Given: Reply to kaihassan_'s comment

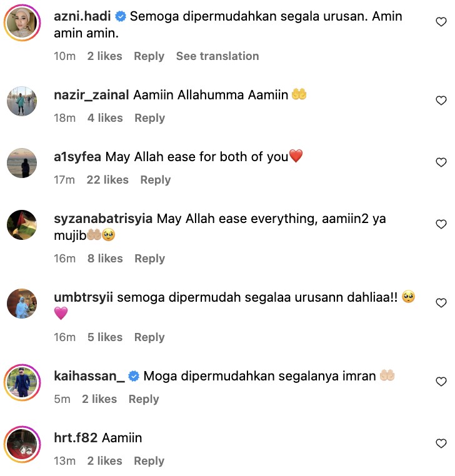Looking at the screenshot, I should tap(144, 399).
